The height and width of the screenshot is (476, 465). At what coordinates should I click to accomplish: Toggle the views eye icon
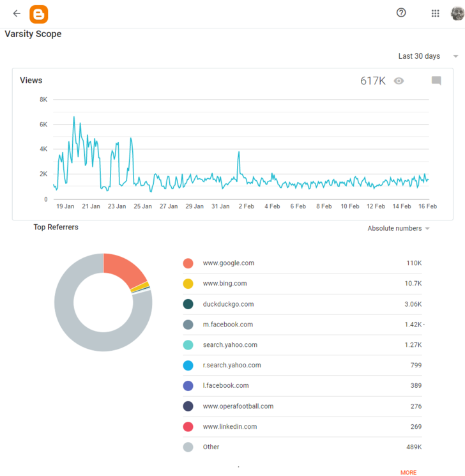click(399, 81)
